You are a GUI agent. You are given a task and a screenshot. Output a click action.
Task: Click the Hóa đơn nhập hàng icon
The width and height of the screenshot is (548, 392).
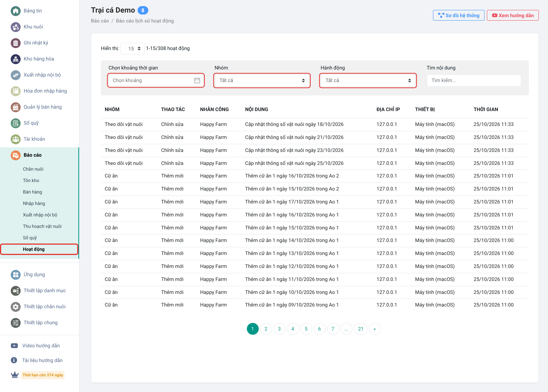[15, 91]
